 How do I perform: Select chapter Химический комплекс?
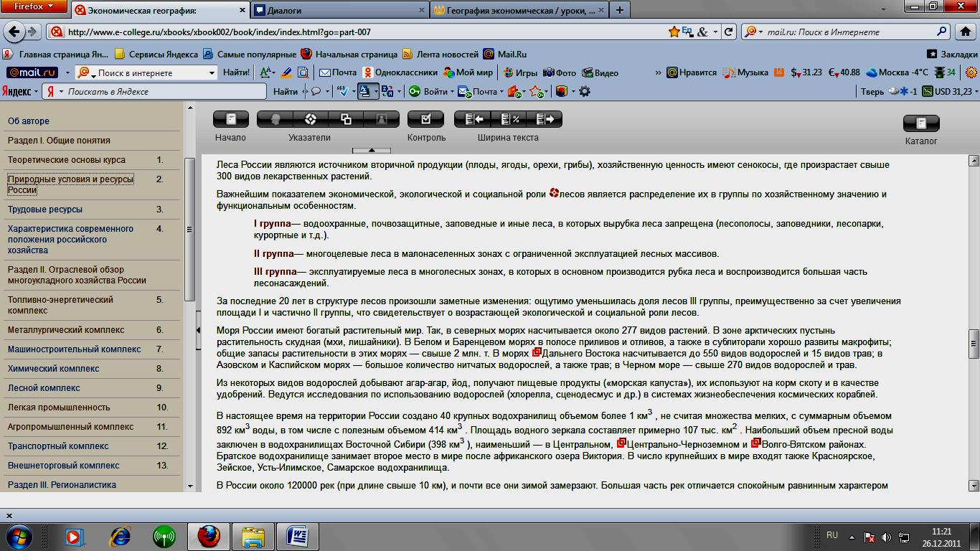coord(54,369)
